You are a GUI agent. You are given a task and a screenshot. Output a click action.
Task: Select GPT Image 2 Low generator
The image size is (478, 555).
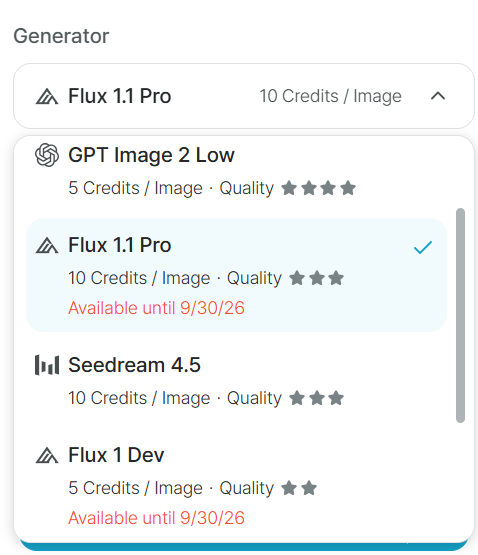[237, 171]
